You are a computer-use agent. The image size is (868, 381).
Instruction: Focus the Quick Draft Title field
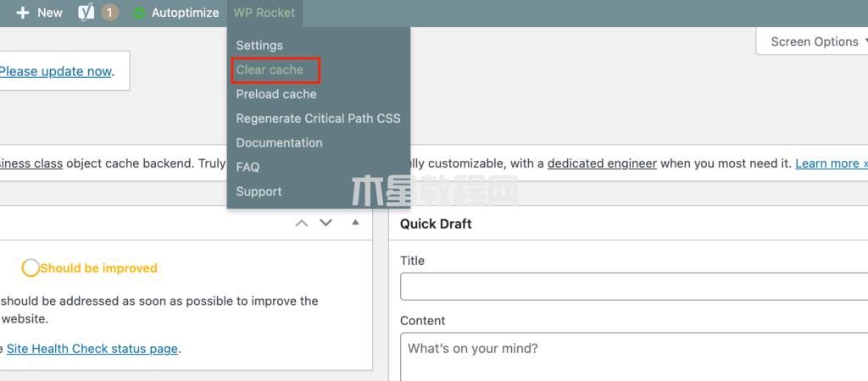tap(634, 286)
